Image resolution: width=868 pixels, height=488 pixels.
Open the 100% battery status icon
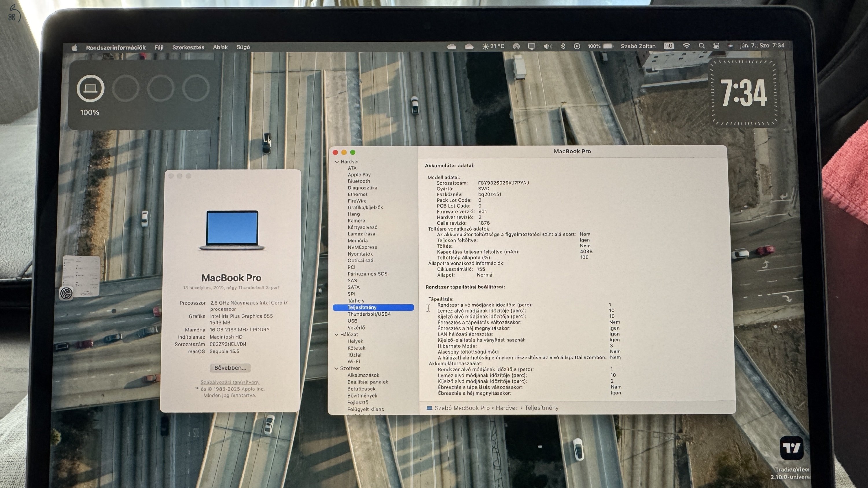tap(600, 46)
